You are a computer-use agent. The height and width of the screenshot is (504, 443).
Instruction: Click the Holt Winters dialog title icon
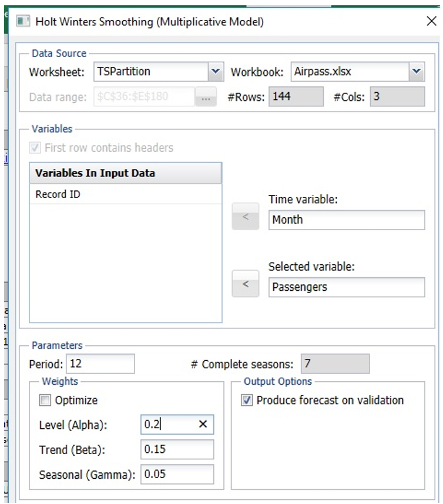coord(24,21)
